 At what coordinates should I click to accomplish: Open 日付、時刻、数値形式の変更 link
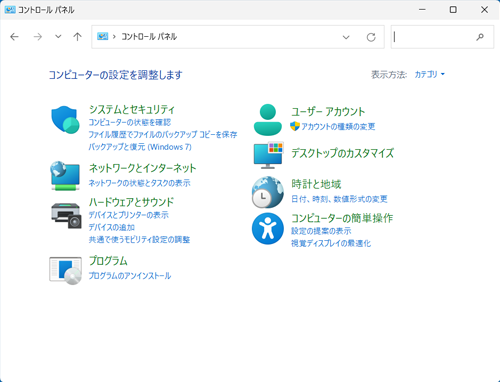coord(339,199)
